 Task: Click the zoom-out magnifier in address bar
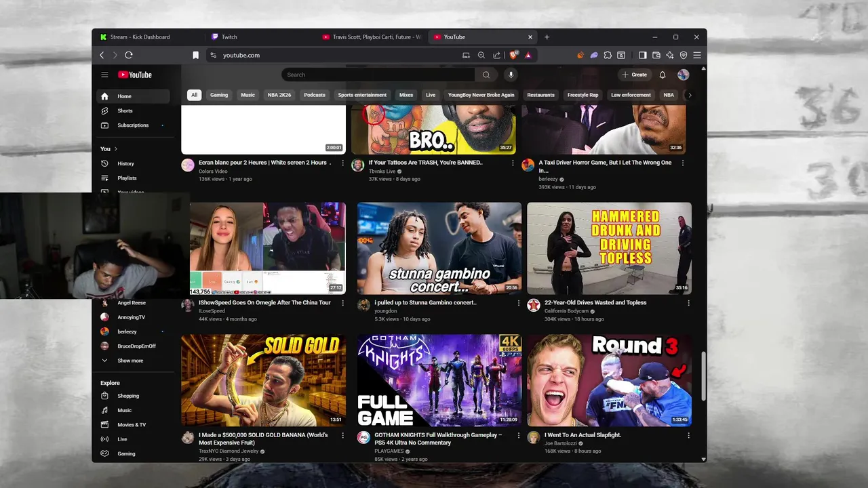[481, 55]
